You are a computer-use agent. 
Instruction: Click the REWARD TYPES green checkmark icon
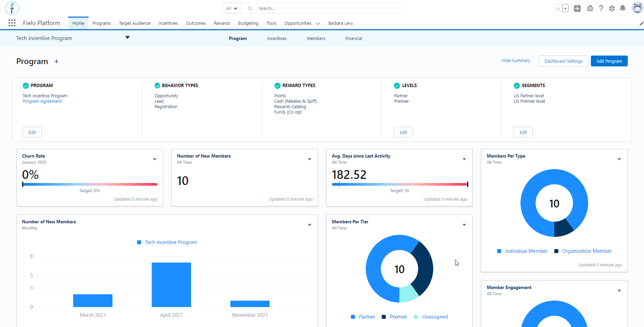(277, 86)
